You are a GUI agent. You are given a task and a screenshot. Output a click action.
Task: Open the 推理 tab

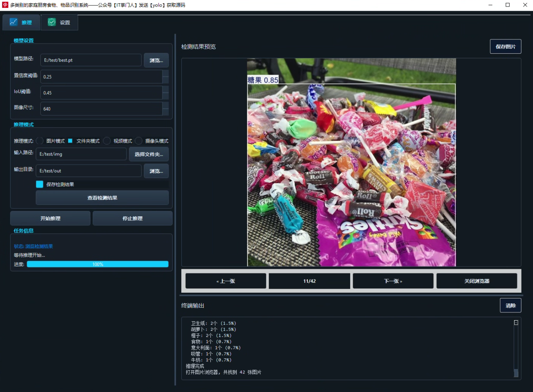pos(21,23)
